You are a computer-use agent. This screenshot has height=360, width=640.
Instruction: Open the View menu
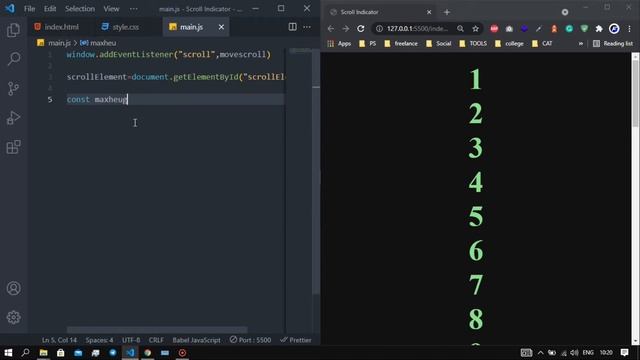111,9
